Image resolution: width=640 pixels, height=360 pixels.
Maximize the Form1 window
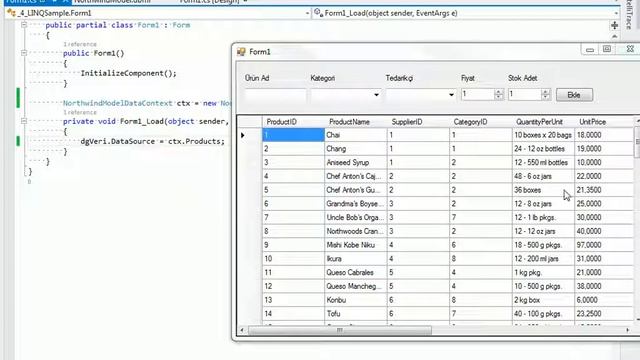pos(607,49)
